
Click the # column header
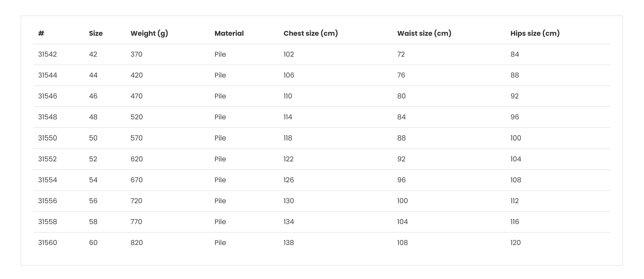(x=41, y=33)
